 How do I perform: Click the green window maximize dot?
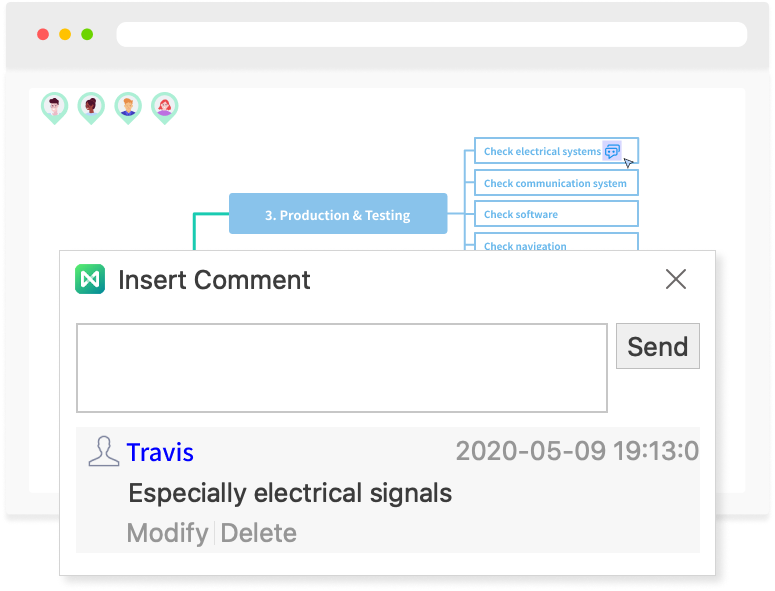point(87,34)
